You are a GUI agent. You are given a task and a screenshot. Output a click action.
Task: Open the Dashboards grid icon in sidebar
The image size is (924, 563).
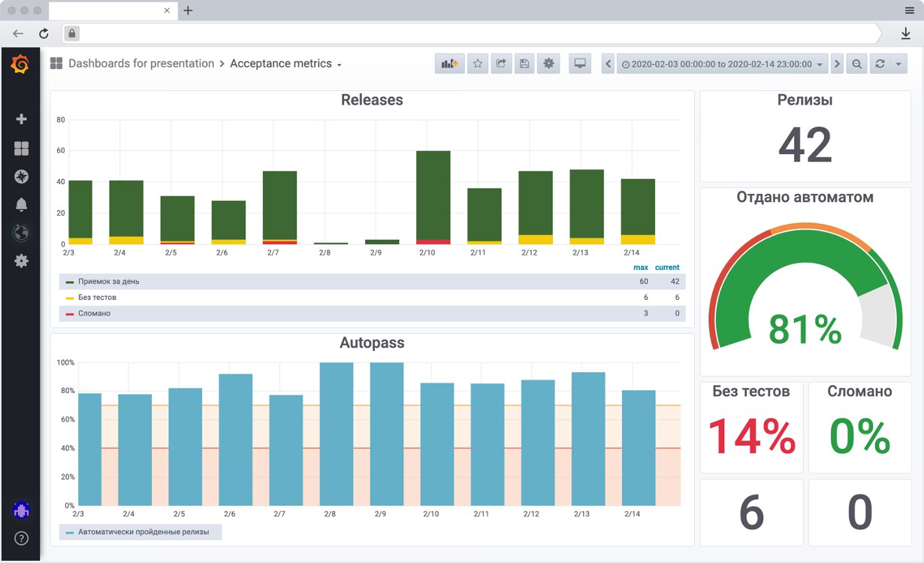pos(21,149)
